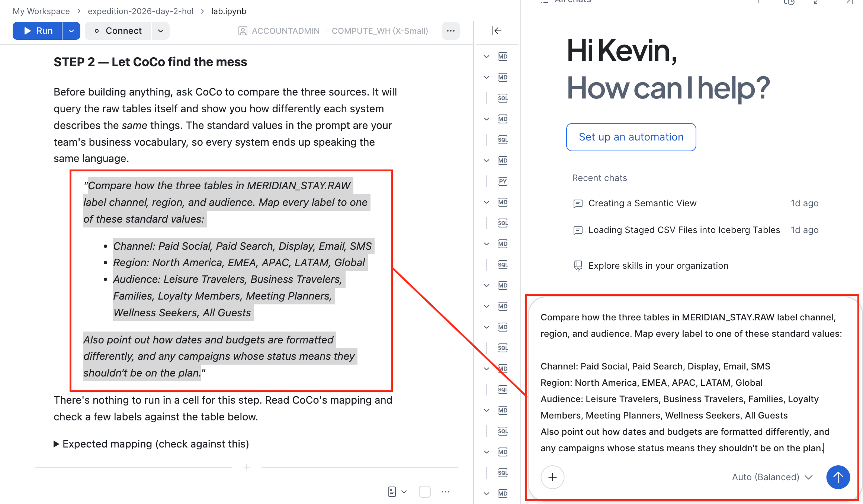Click the blue Run button
Viewport: 863px width, 504px height.
pyautogui.click(x=38, y=31)
